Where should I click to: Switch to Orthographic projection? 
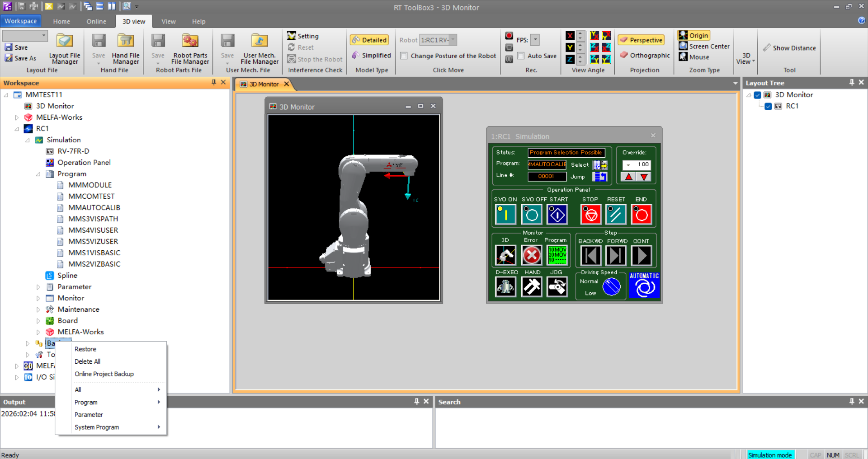pyautogui.click(x=645, y=55)
